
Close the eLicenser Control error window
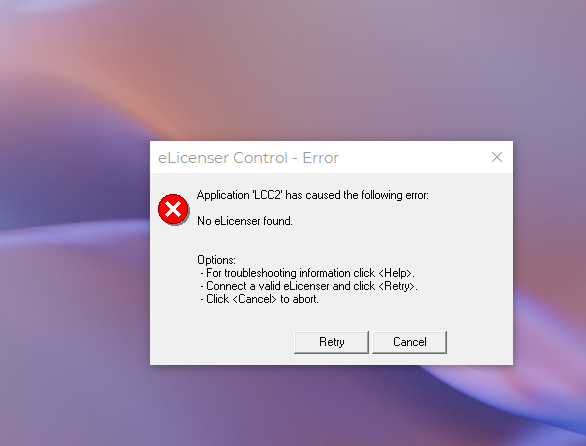[x=497, y=157]
